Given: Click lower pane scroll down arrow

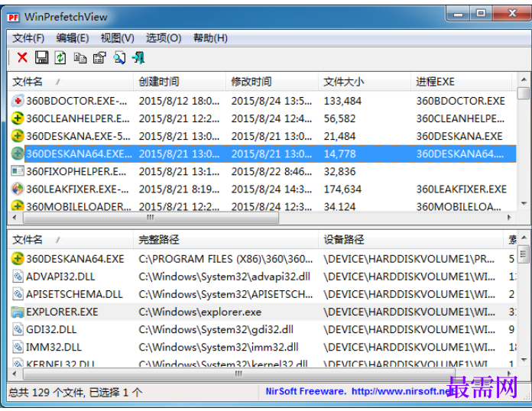Looking at the screenshot, I should [x=524, y=360].
